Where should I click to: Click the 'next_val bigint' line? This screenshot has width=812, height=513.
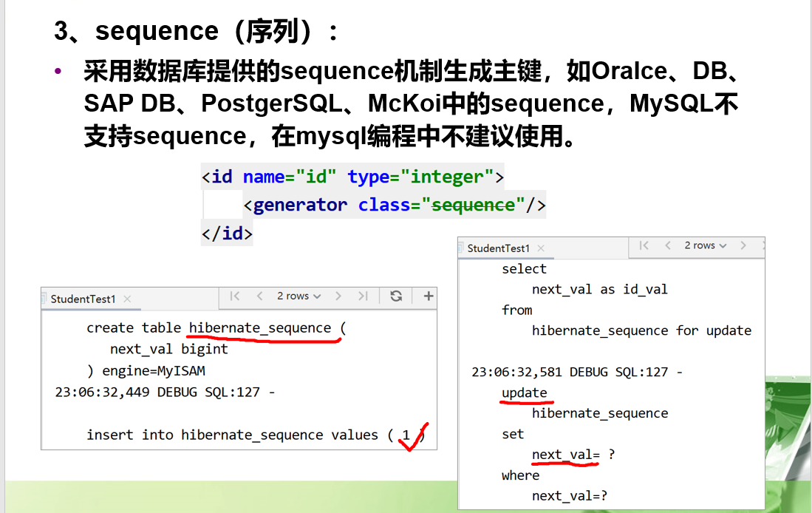tap(168, 349)
